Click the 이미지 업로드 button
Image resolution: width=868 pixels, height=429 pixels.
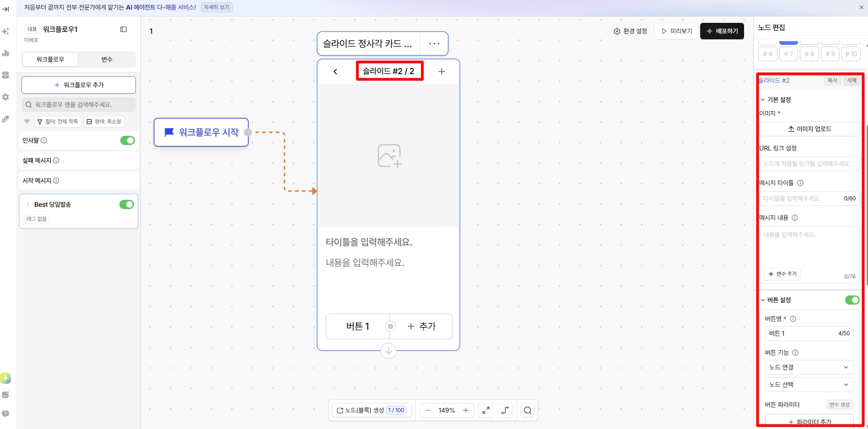pos(809,129)
